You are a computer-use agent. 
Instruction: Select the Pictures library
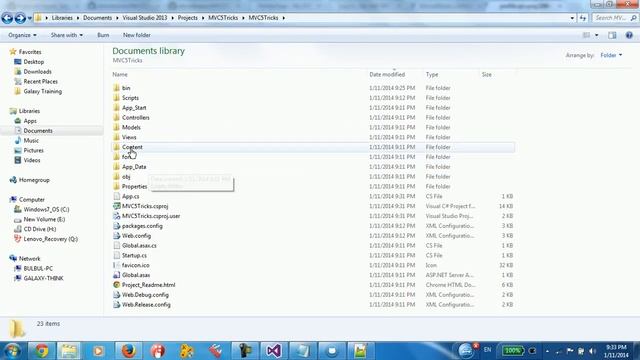pos(33,150)
